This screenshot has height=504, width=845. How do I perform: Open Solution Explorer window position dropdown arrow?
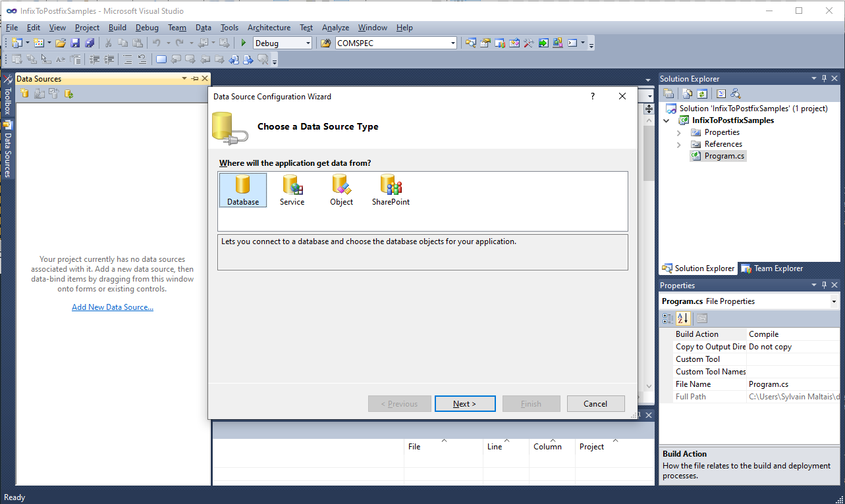point(815,79)
